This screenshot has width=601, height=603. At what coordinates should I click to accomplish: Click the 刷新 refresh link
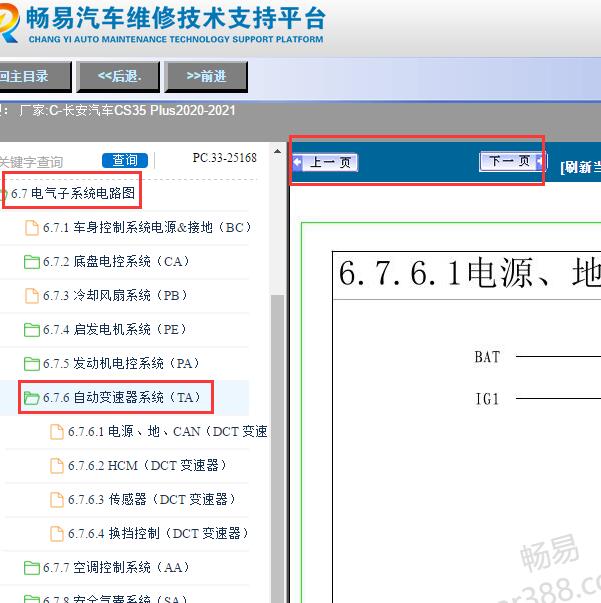pos(581,167)
